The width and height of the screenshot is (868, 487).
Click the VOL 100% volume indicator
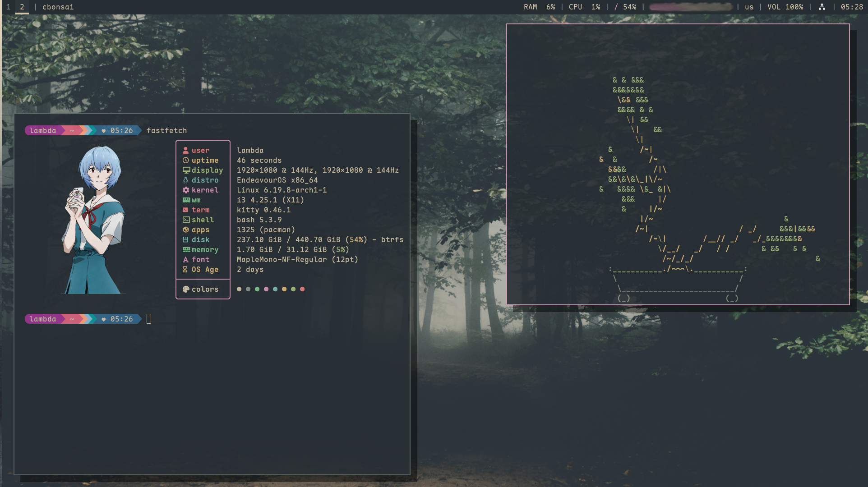point(785,7)
